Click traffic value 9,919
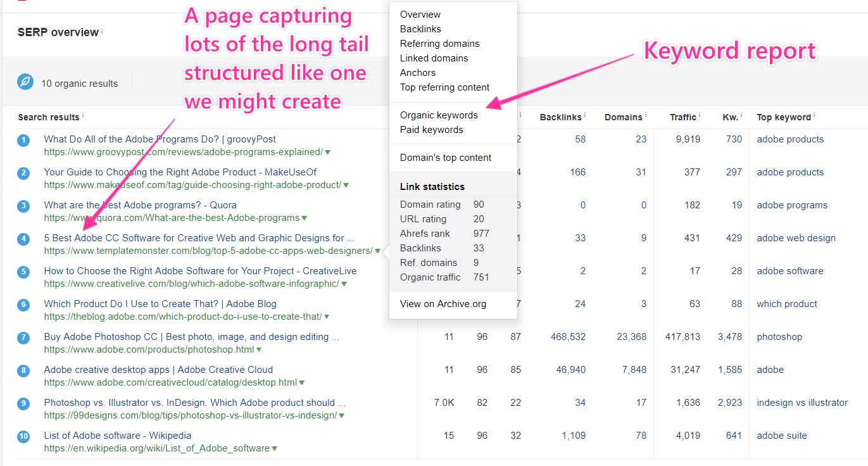Screen dimensions: 868x466 (x=688, y=139)
